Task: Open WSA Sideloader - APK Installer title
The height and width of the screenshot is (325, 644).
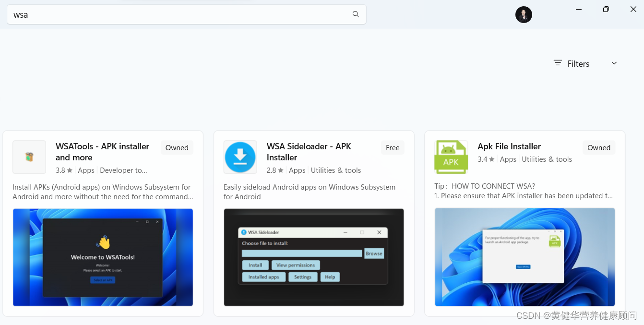Action: click(x=309, y=152)
